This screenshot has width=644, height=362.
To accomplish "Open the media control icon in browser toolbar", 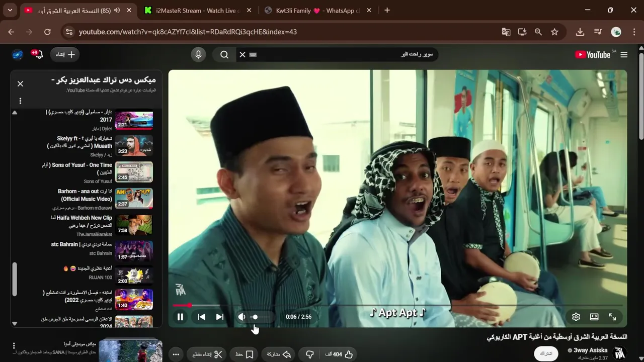I will pos(598,32).
